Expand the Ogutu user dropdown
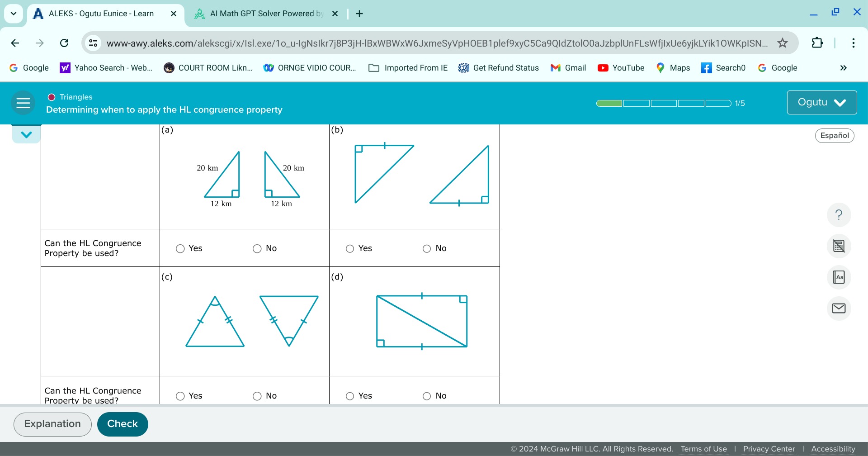This screenshot has width=868, height=456. point(821,102)
